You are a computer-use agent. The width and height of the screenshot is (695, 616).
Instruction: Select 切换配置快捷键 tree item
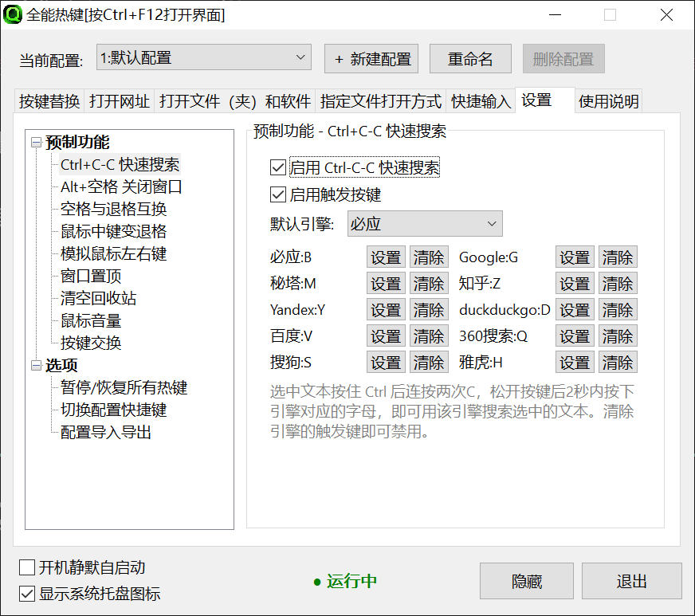[113, 410]
